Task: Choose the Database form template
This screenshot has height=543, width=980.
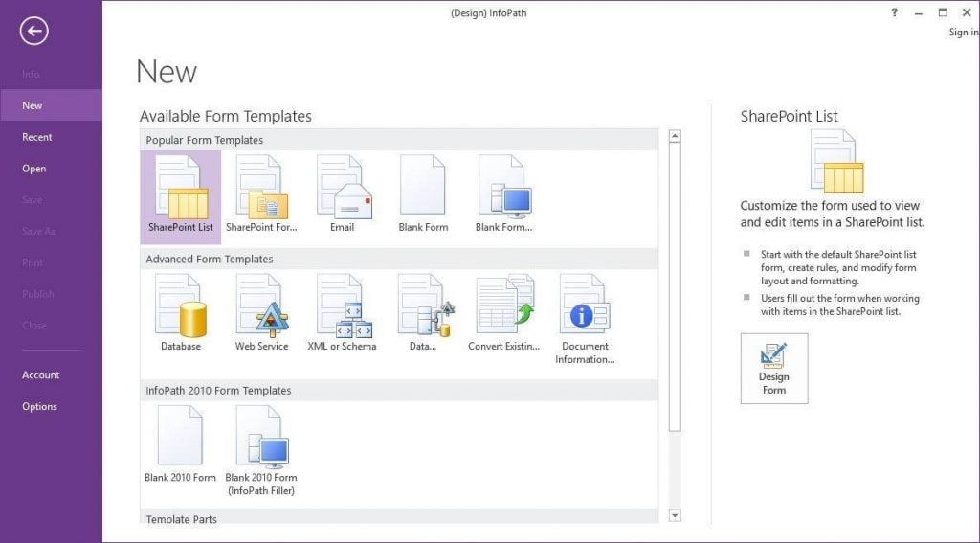Action: click(x=181, y=313)
